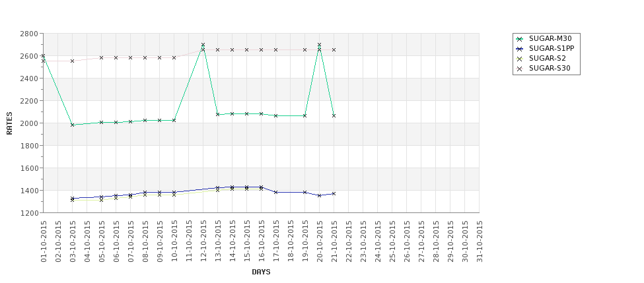Click the 21-10-2015 date label
Screen dimensions: 644x283
(x=334, y=241)
